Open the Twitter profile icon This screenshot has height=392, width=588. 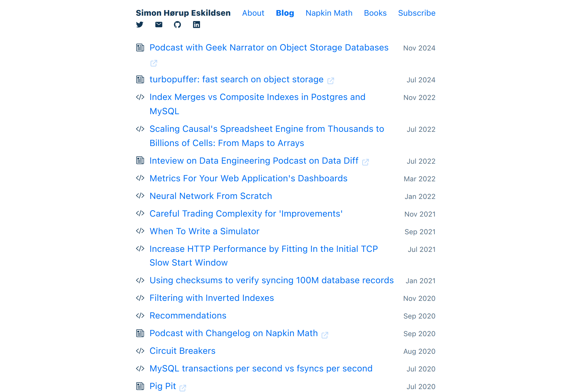(x=140, y=24)
